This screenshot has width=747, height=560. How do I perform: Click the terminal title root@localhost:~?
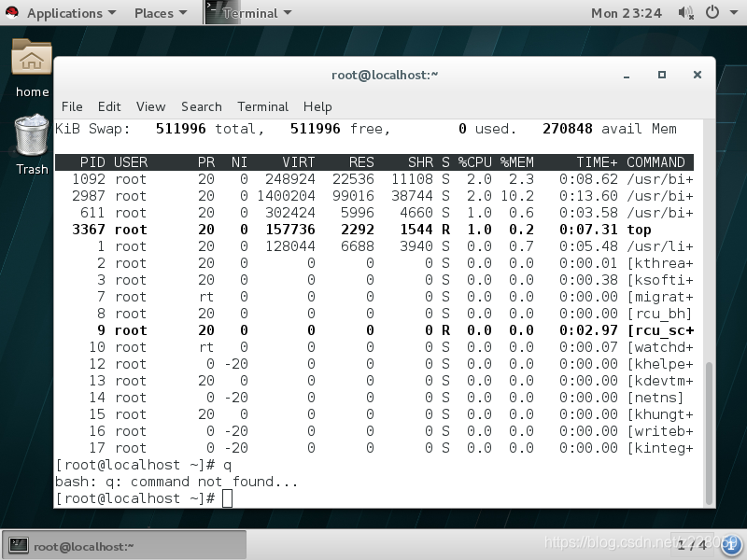click(385, 76)
